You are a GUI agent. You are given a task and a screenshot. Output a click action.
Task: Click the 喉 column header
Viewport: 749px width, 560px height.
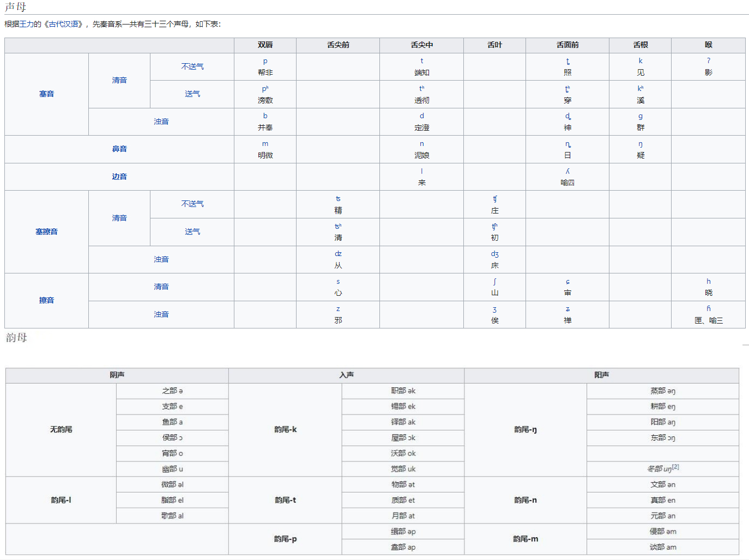tap(709, 45)
